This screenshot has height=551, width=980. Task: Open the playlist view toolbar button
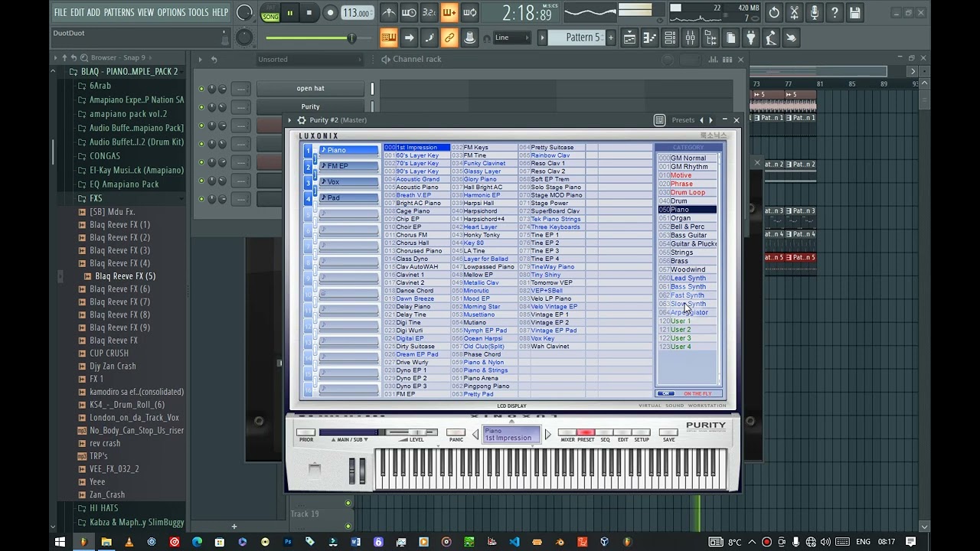pos(629,37)
